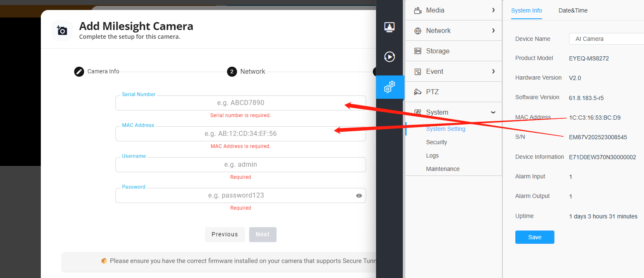Screen dimensions: 644x278
Task: Focus the Serial Number input field
Action: pyautogui.click(x=241, y=103)
